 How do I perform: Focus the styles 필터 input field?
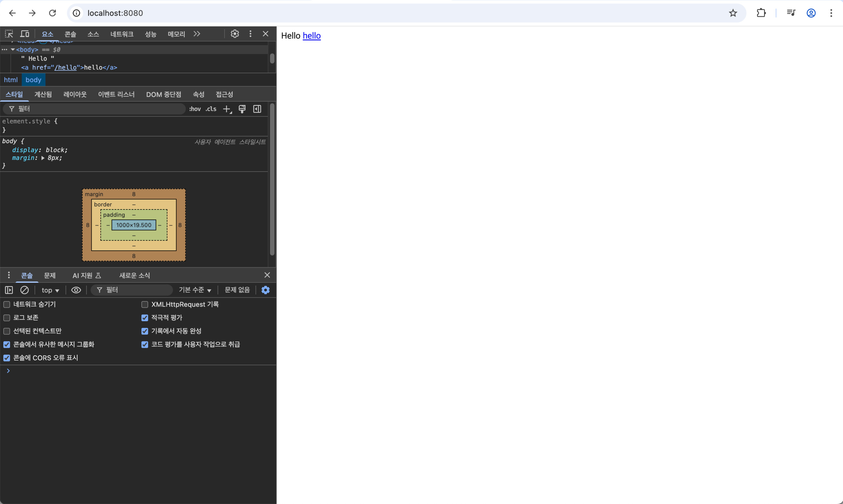pyautogui.click(x=94, y=109)
